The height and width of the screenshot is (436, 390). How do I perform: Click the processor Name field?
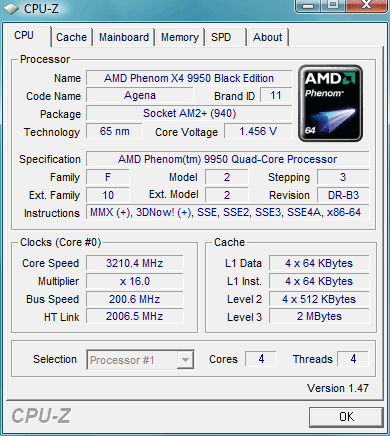[x=189, y=78]
